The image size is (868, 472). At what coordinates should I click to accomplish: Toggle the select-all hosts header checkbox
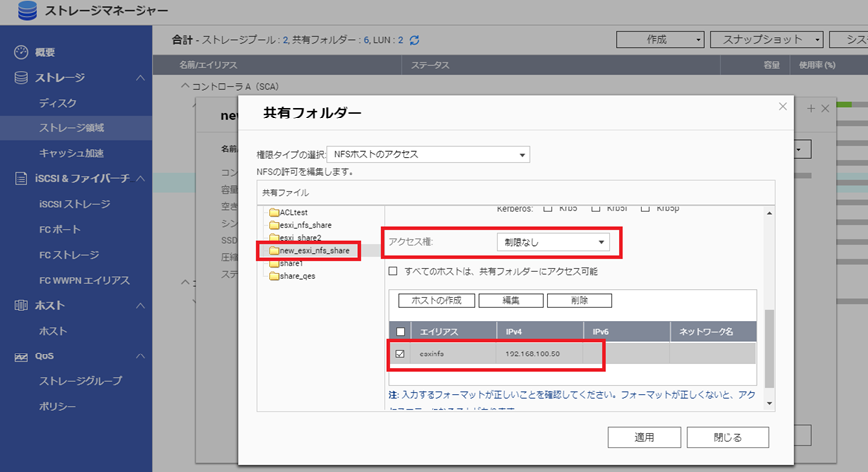[x=401, y=331]
